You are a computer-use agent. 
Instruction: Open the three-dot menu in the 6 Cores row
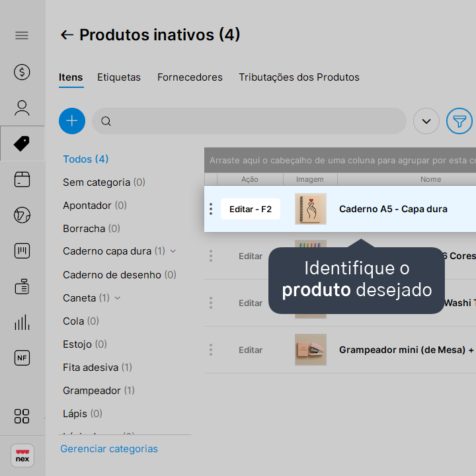pos(211,256)
